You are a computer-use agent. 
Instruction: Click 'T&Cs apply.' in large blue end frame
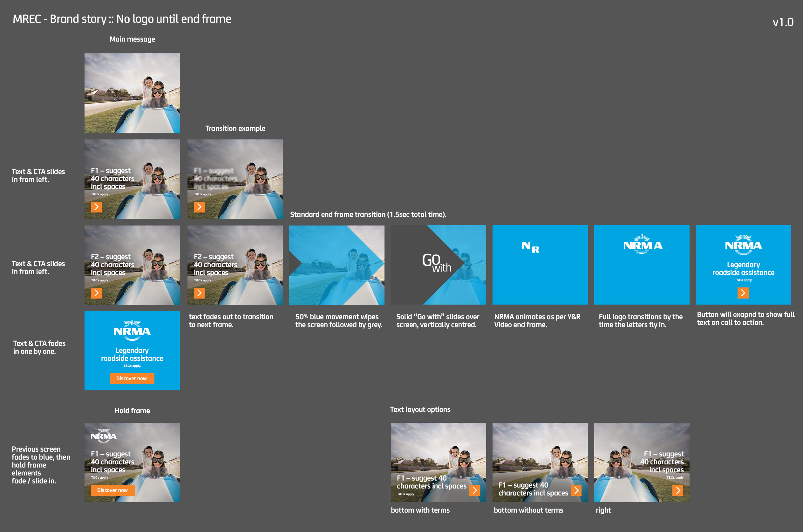[x=132, y=366]
